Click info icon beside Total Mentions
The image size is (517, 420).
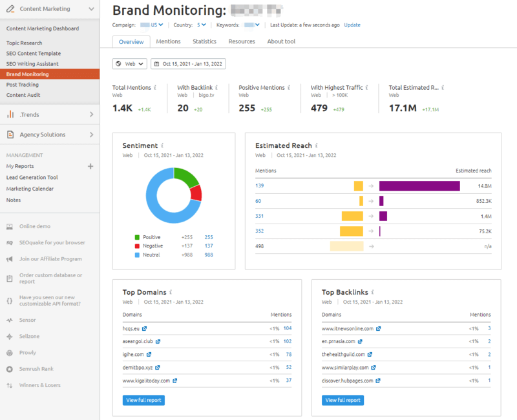point(155,87)
